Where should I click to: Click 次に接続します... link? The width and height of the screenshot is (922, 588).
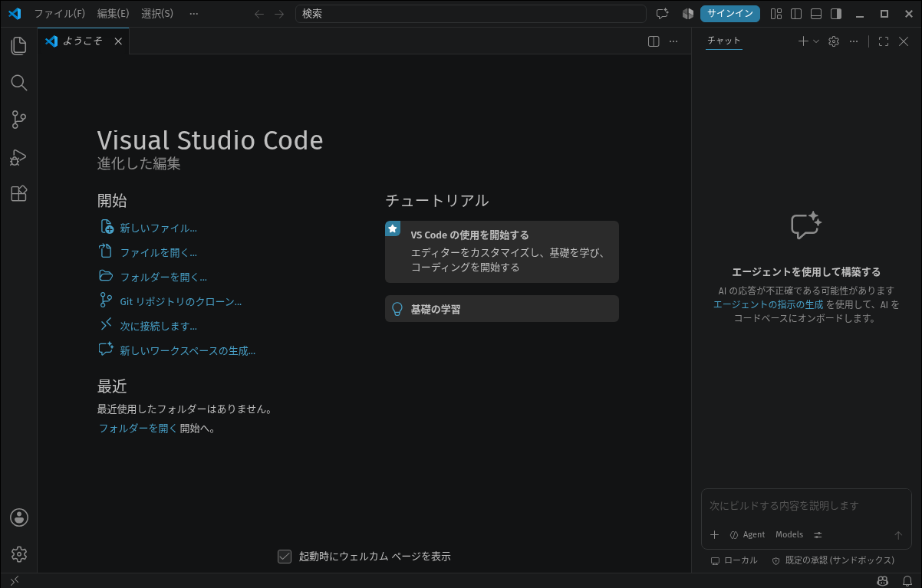pyautogui.click(x=159, y=326)
